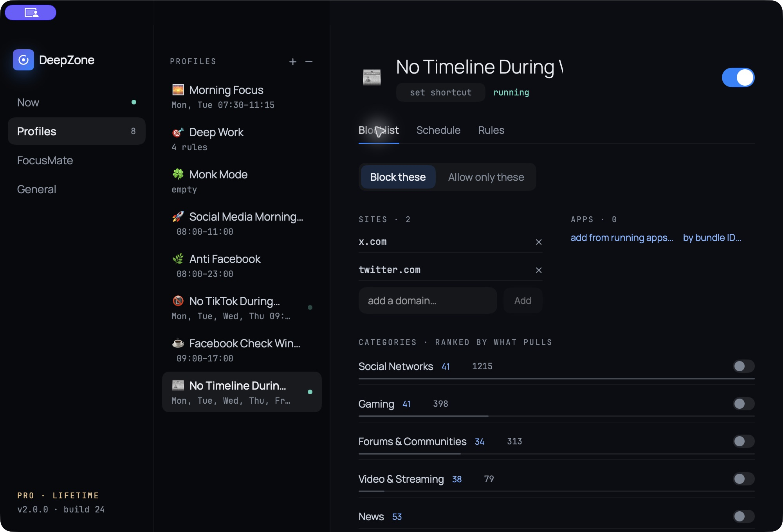This screenshot has width=783, height=532.
Task: Open the FocusMate sidebar section
Action: tap(77, 160)
